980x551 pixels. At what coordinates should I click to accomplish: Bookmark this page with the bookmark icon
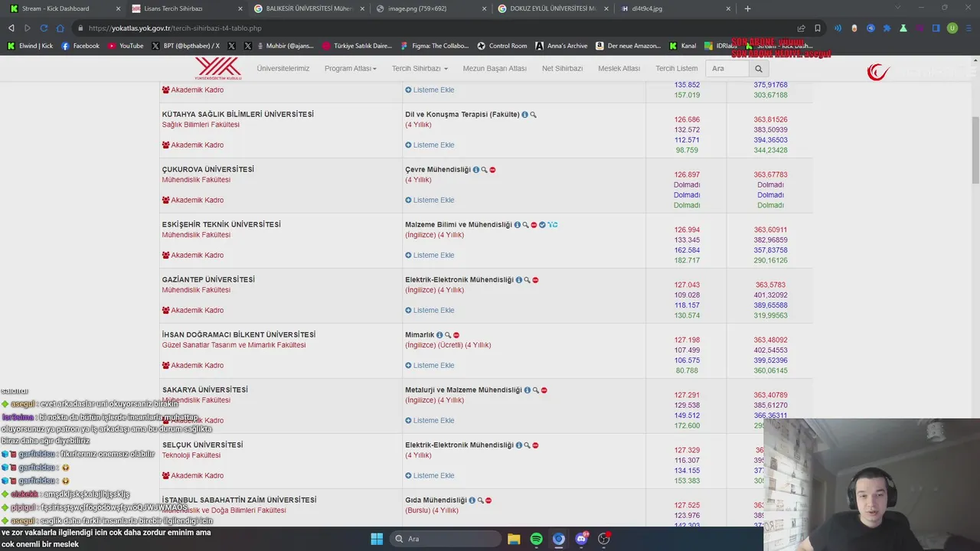pyautogui.click(x=818, y=28)
